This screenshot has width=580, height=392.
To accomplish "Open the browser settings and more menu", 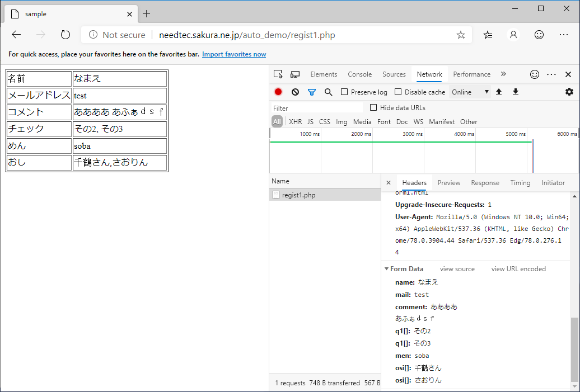I will pos(564,35).
